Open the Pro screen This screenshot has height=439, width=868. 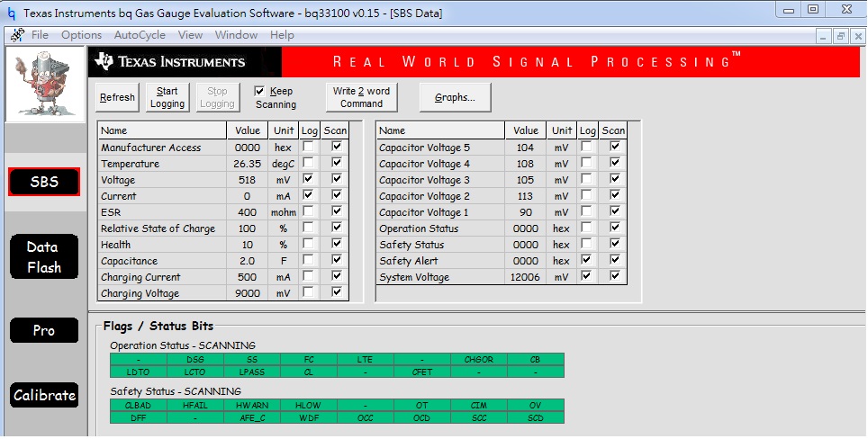[x=44, y=331]
